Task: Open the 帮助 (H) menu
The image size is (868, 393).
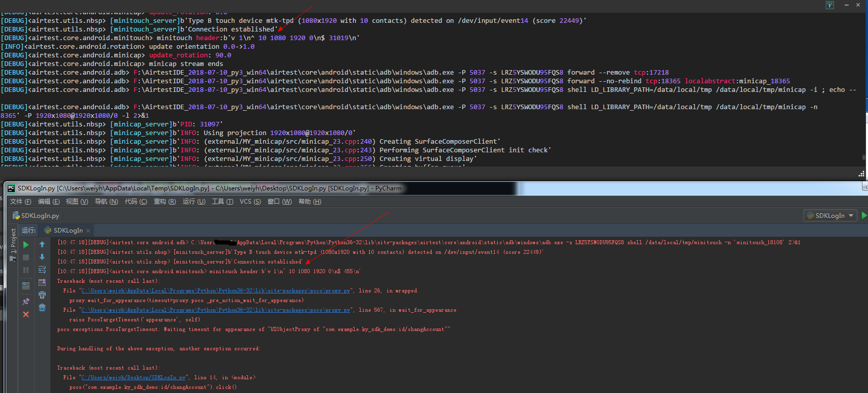Action: click(310, 202)
